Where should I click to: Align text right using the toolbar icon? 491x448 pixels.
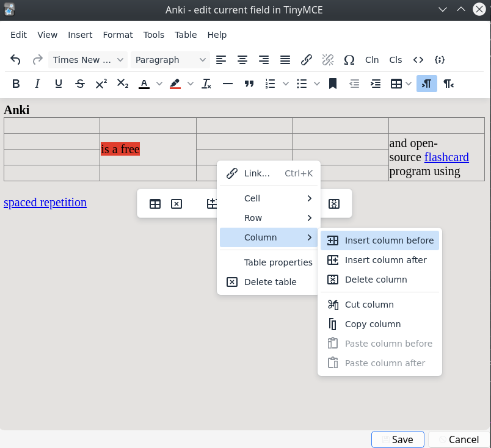[x=264, y=59]
